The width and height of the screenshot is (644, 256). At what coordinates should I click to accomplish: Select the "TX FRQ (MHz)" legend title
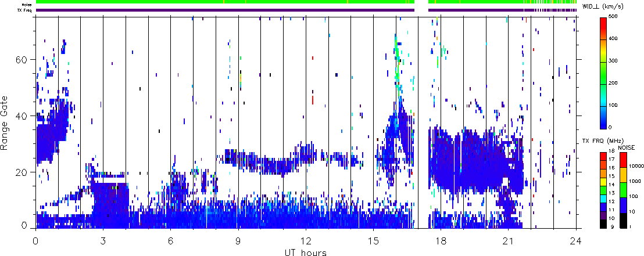(x=602, y=140)
